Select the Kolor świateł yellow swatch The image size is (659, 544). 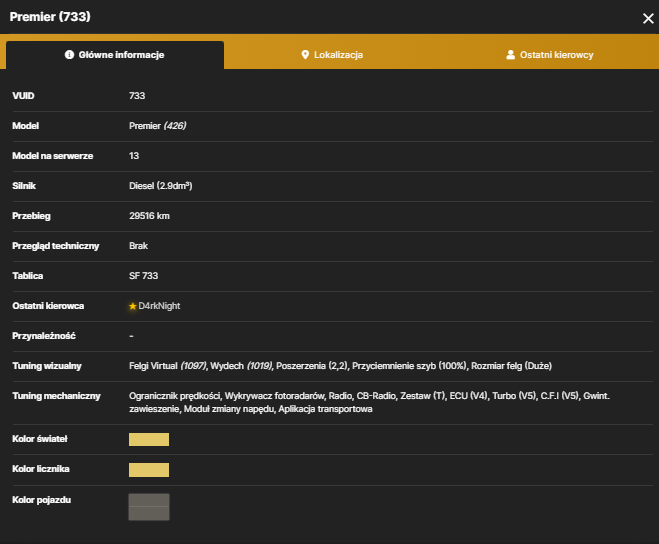149,439
